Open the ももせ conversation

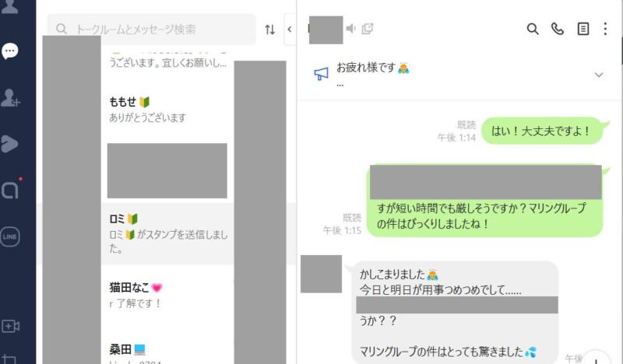click(167, 109)
